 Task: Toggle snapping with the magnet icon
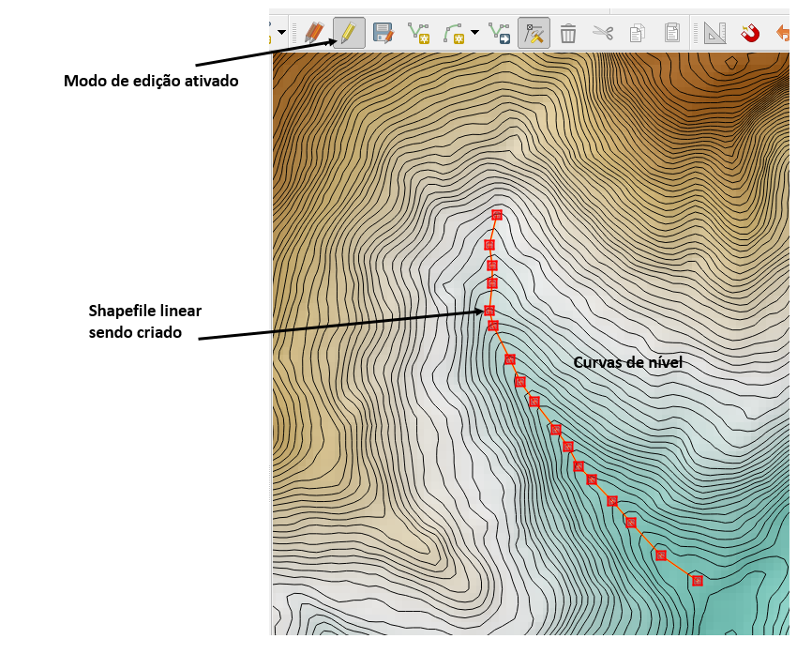click(750, 34)
